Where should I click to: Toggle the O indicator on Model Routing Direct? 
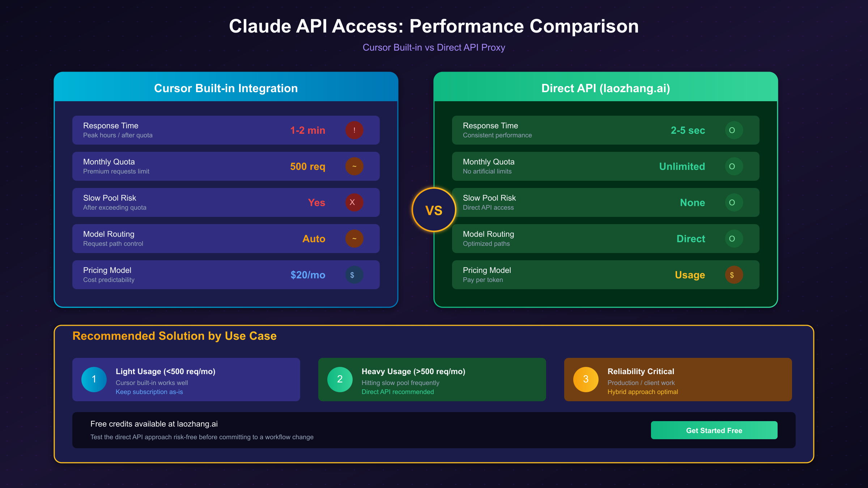point(734,239)
